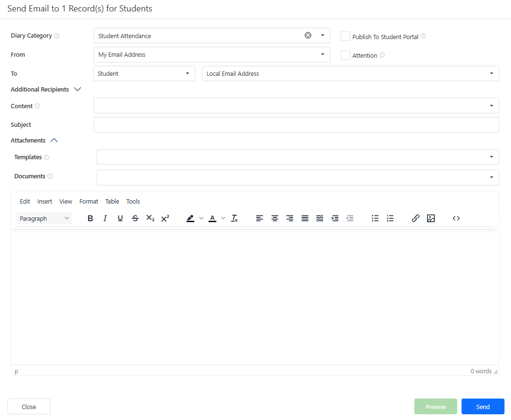Insert a link using the link icon
This screenshot has height=420, width=511.
(416, 218)
